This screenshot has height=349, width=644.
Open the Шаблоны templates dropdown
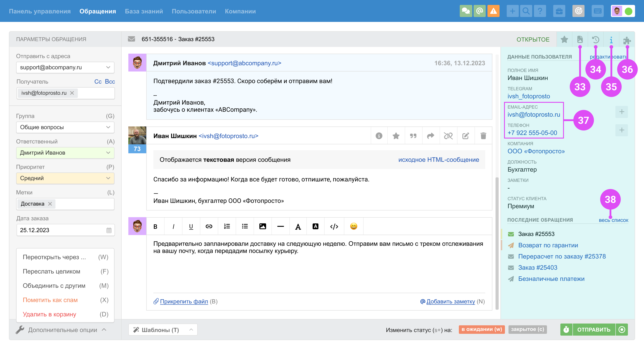[x=163, y=330]
